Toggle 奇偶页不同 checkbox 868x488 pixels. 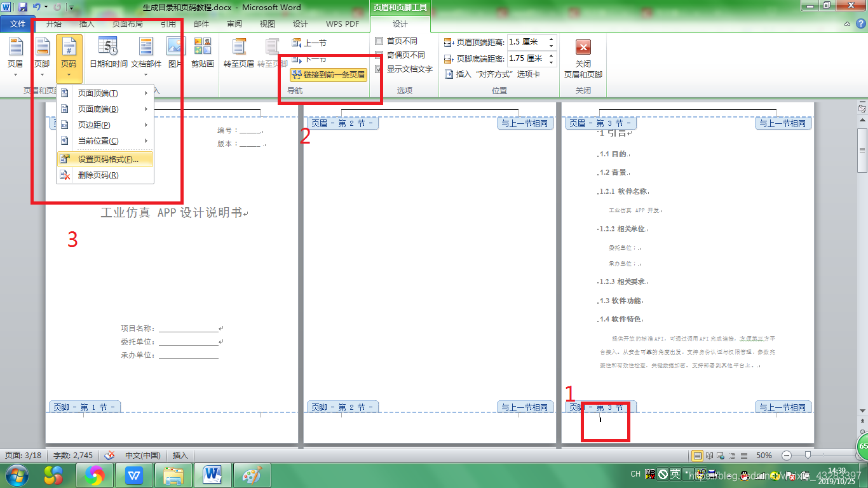pos(379,55)
